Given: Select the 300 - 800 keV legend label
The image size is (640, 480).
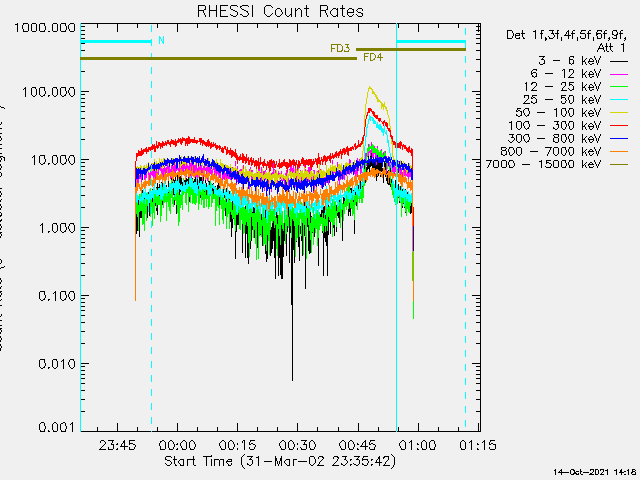Looking at the screenshot, I should click(x=555, y=138).
